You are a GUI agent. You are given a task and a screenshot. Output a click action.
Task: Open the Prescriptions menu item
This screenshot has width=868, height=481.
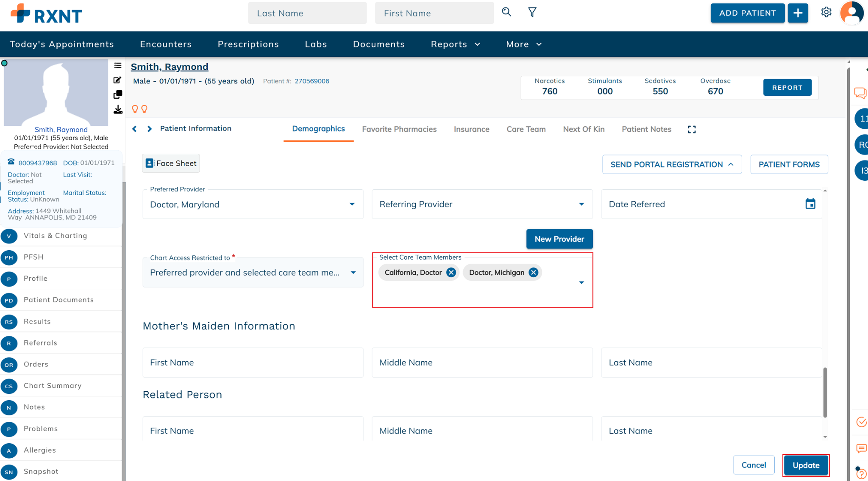(x=248, y=44)
